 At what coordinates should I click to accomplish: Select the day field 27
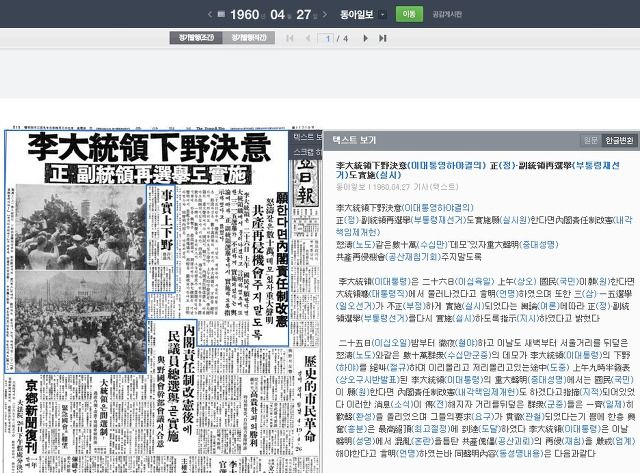303,15
